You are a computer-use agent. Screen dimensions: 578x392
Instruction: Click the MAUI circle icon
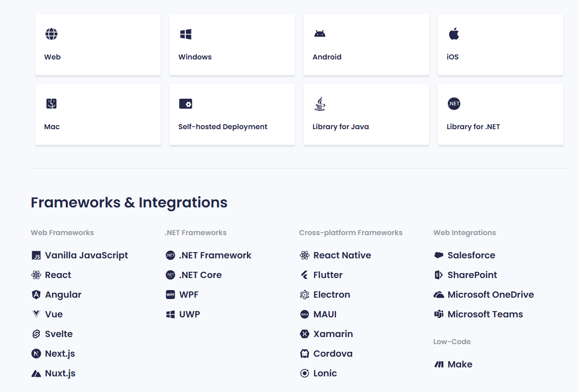tap(305, 314)
